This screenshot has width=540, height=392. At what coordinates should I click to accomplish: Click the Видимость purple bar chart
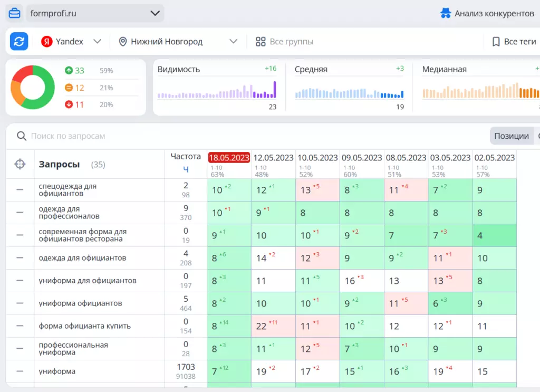(x=217, y=90)
